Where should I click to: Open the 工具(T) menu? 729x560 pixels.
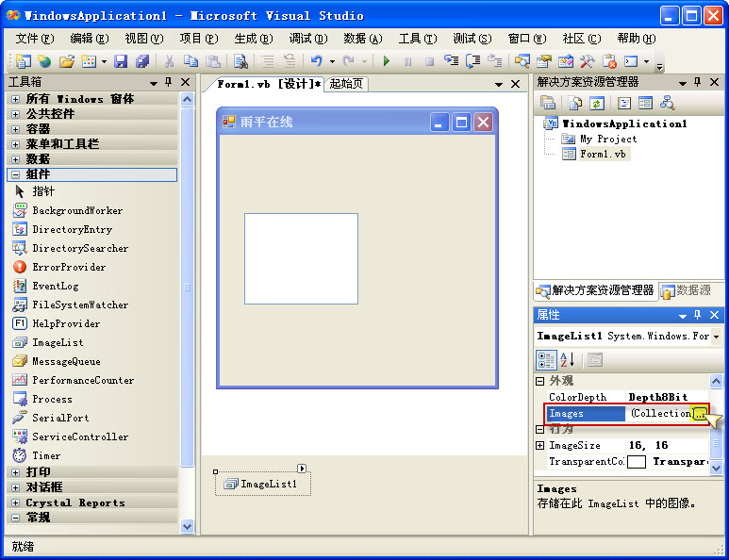(x=418, y=39)
